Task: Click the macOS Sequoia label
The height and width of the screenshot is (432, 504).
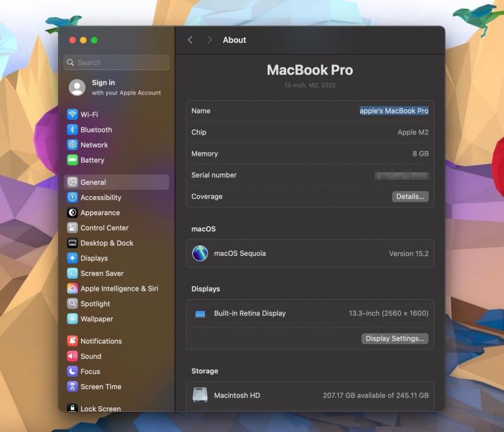Action: 240,254
